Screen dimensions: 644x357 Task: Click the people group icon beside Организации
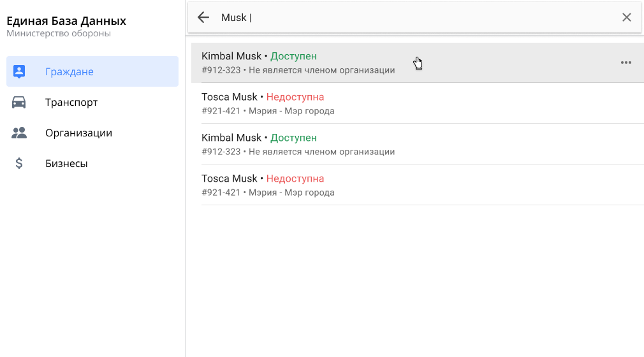click(x=19, y=133)
